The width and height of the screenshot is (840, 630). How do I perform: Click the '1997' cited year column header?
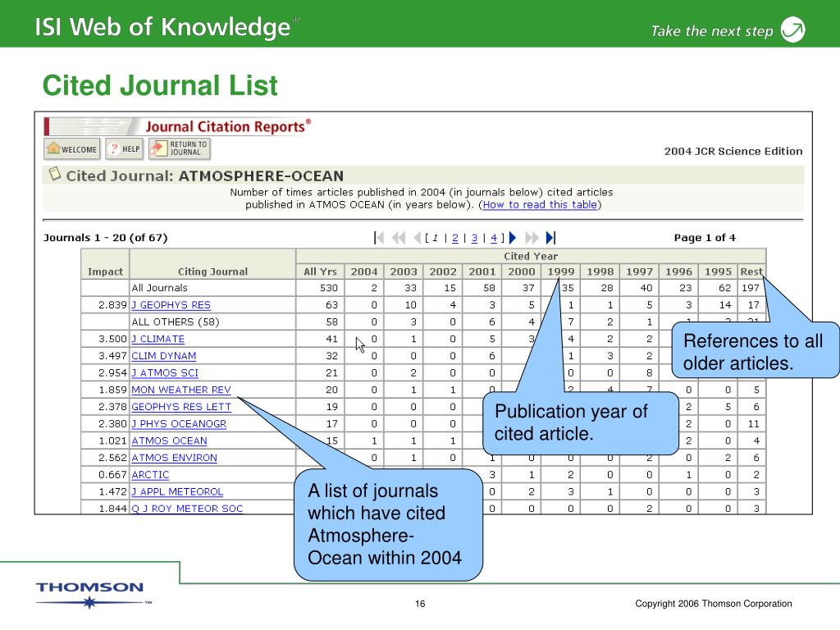(x=640, y=272)
